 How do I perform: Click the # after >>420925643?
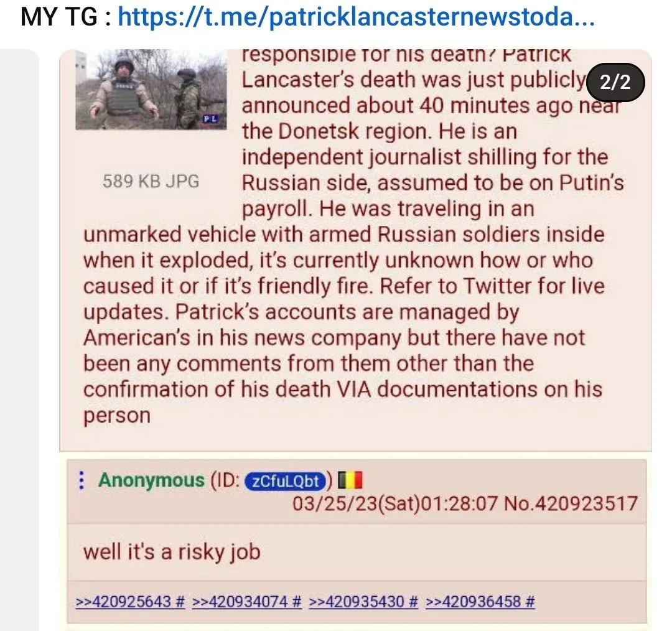pos(180,601)
